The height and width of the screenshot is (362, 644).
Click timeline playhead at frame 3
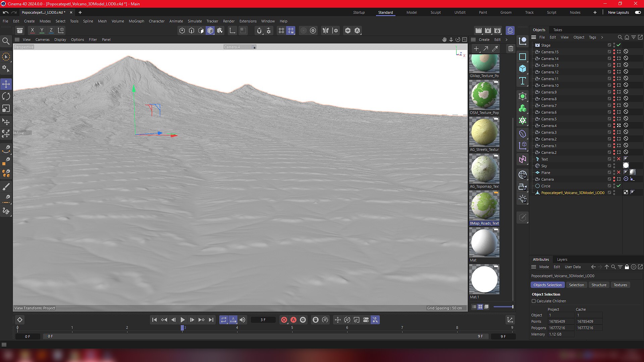click(x=182, y=328)
